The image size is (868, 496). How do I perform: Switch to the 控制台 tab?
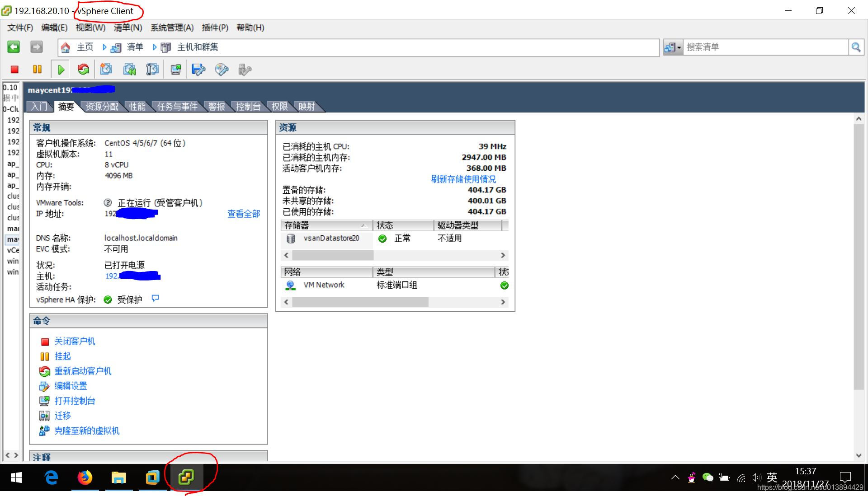point(248,107)
